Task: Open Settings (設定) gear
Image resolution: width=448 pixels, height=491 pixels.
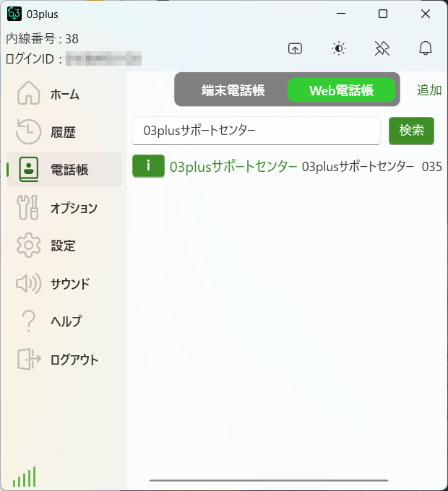Action: (x=29, y=245)
